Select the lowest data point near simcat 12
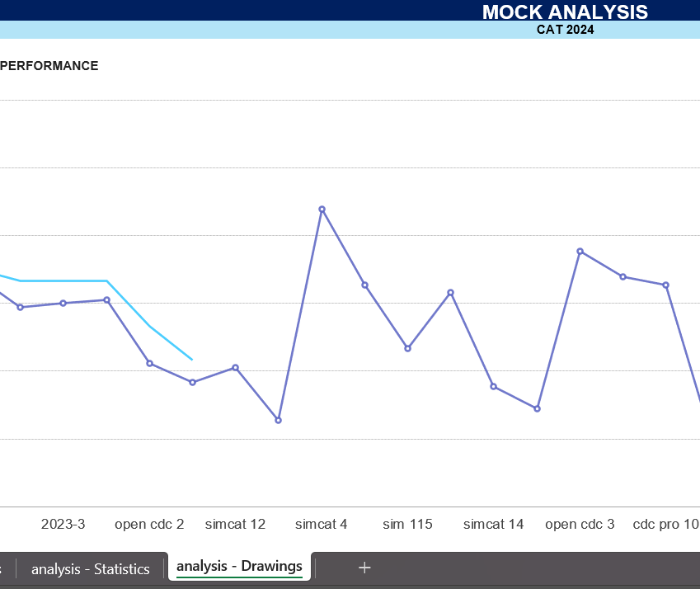The height and width of the screenshot is (589, 700). tap(278, 421)
